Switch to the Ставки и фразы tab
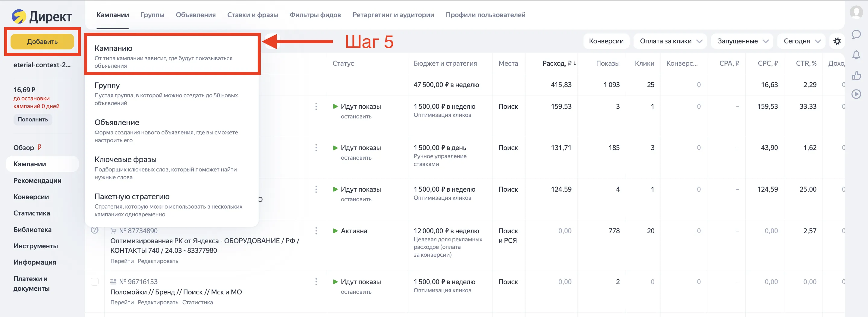 point(253,15)
